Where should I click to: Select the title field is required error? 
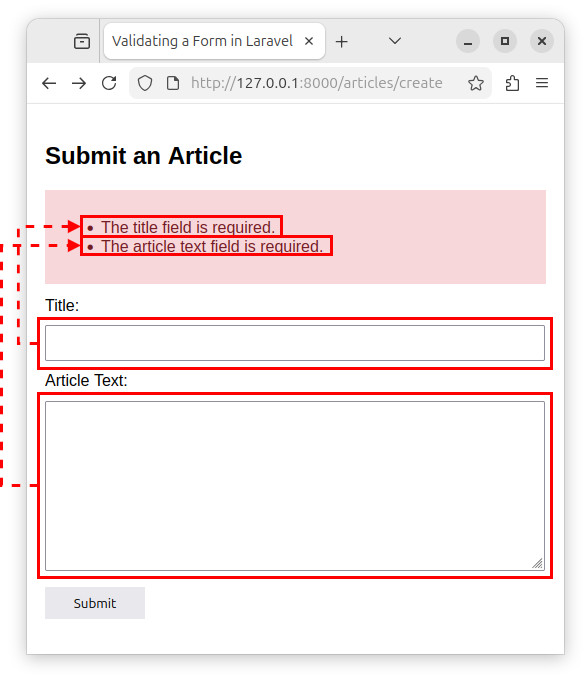[188, 227]
